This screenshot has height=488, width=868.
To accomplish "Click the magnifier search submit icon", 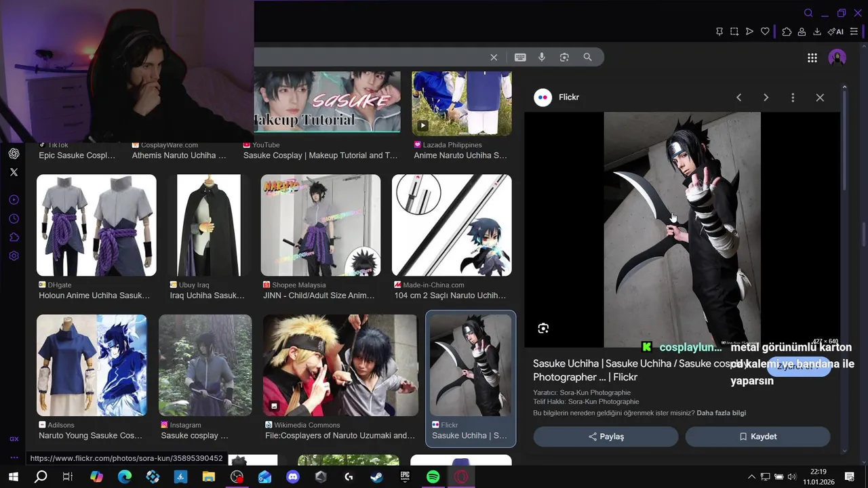I will pyautogui.click(x=588, y=58).
